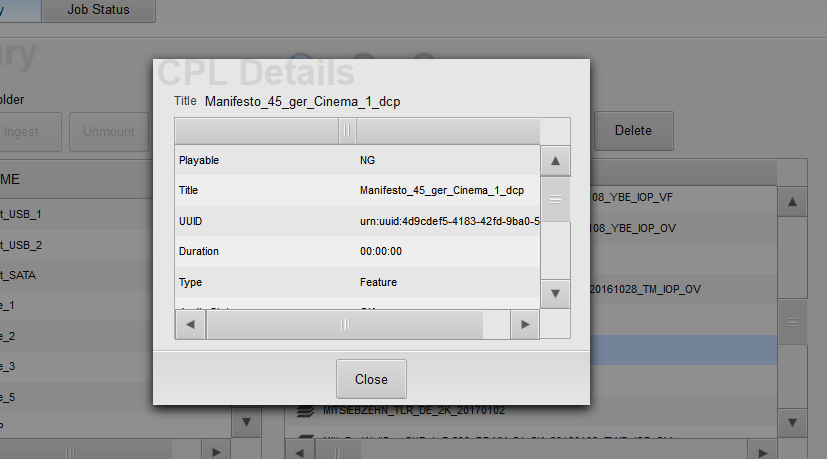The width and height of the screenshot is (827, 459).
Task: Click the horizontal scrollbar thumb in details table
Action: [x=346, y=324]
